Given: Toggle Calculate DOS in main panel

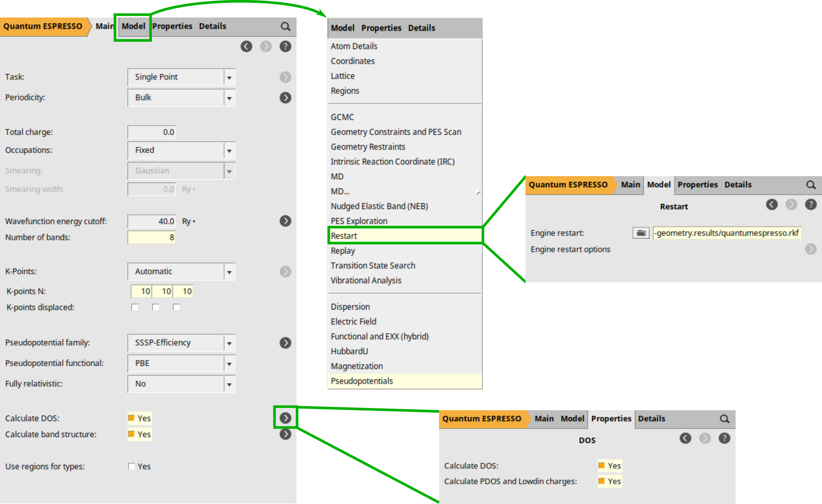Looking at the screenshot, I should [x=131, y=418].
